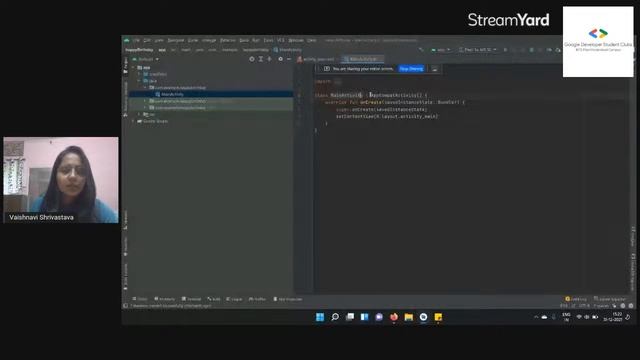Click the Chrome icon on taskbar
Image resolution: width=640 pixels, height=360 pixels.
[423, 317]
